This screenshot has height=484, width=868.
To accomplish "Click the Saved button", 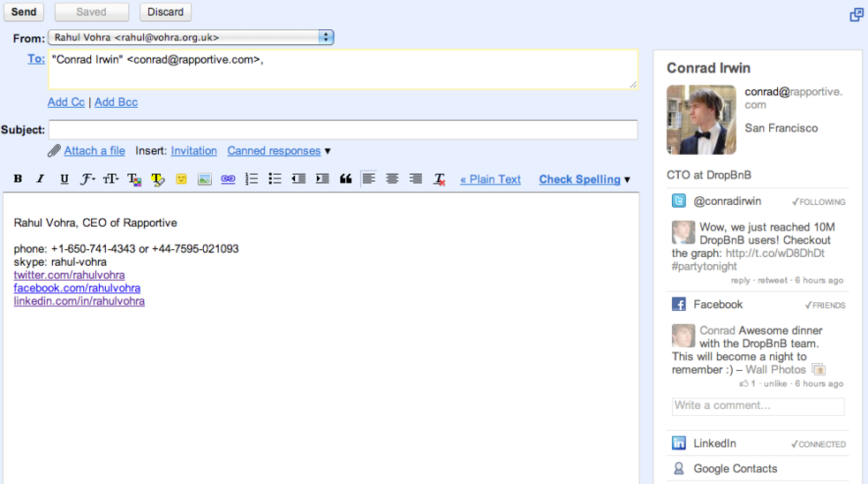I will pos(91,11).
